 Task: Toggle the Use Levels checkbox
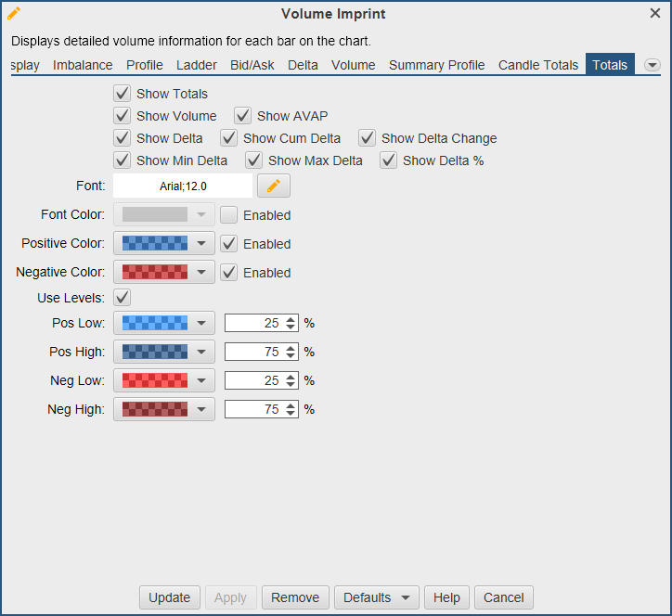(122, 298)
